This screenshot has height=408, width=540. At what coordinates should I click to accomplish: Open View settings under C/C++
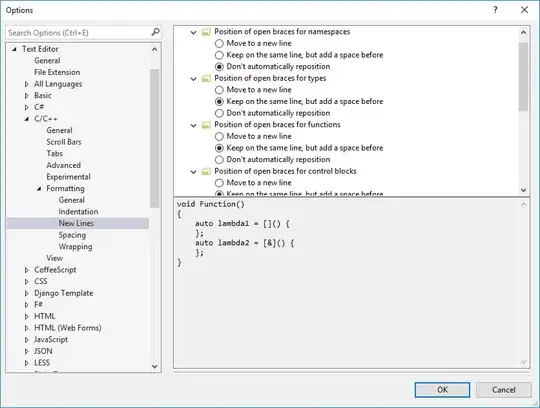click(54, 258)
